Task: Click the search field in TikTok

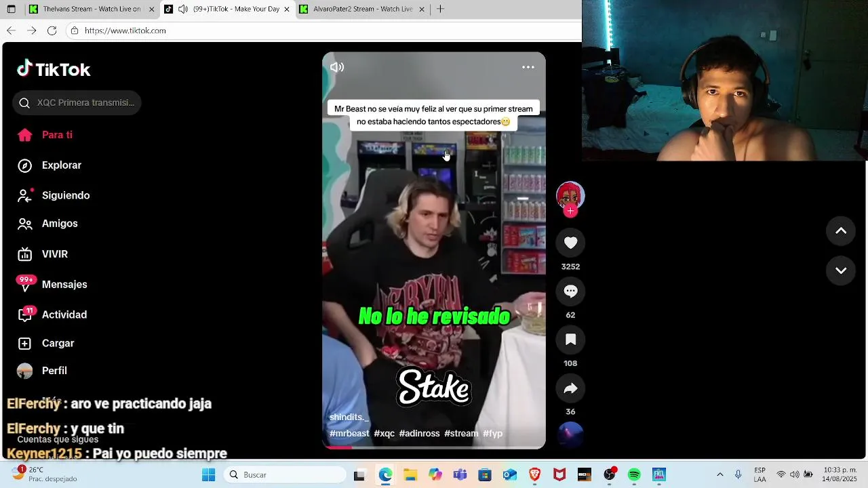Action: click(x=77, y=102)
